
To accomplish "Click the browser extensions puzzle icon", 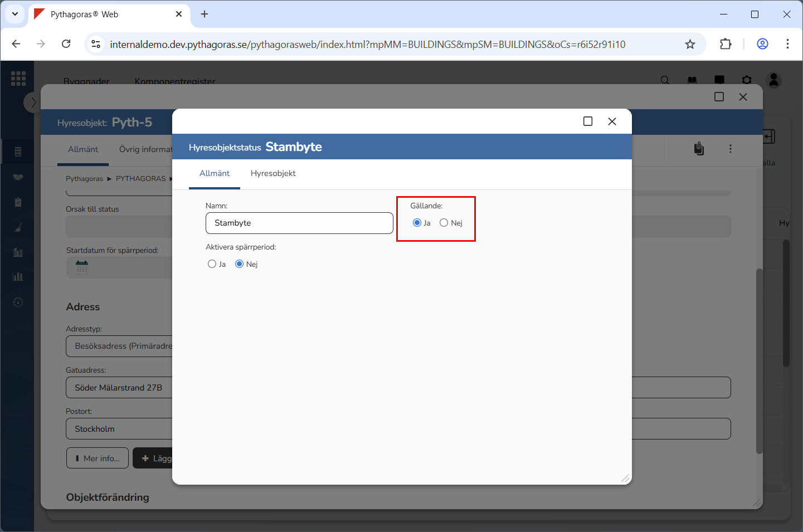I will point(726,44).
